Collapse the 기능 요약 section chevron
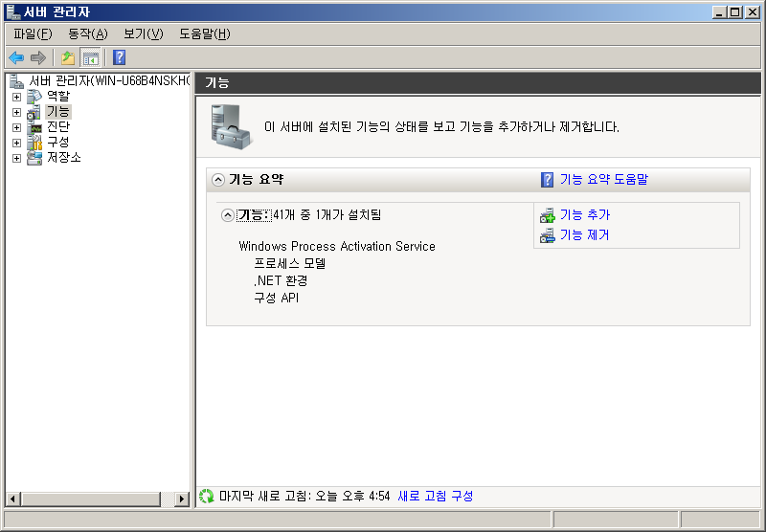The image size is (766, 532). [218, 179]
